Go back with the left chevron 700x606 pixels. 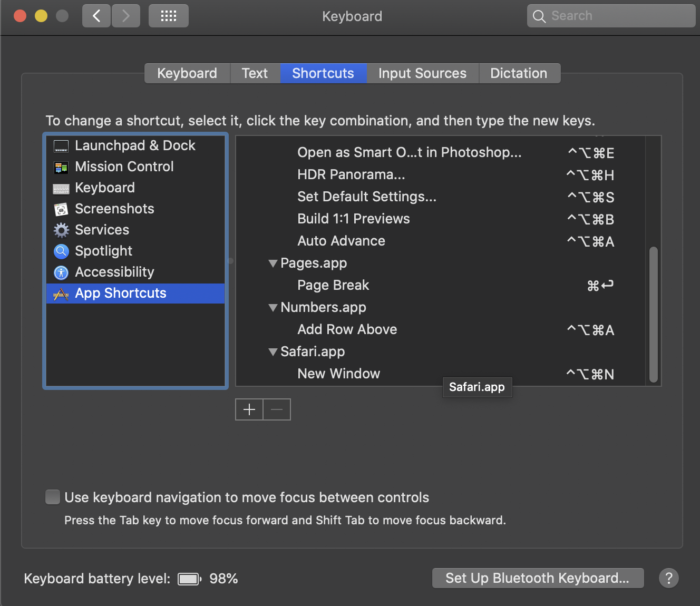pos(96,16)
